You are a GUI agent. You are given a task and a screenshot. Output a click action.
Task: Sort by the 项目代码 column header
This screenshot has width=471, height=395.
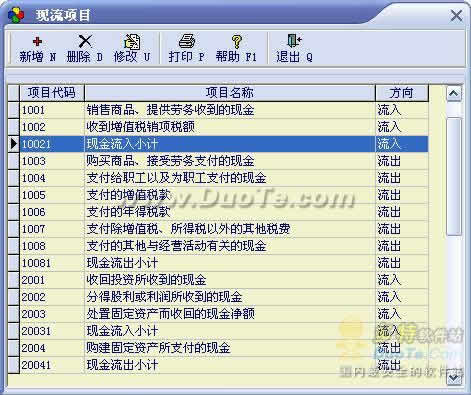click(52, 93)
